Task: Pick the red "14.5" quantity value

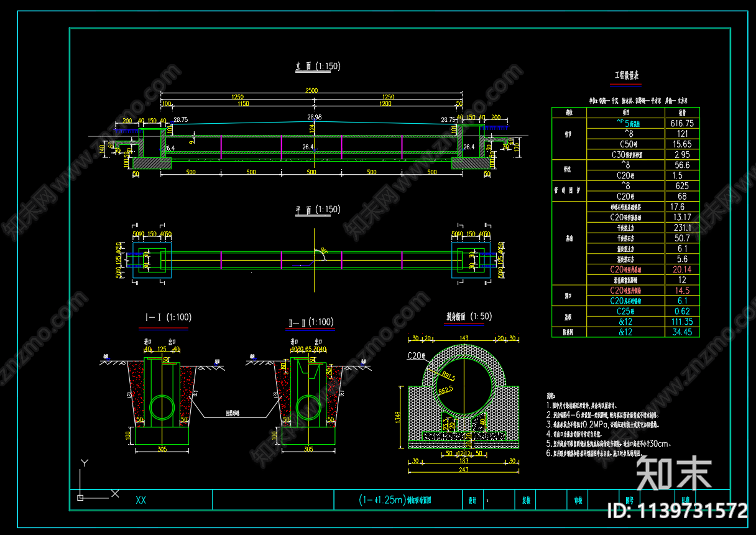Action: pyautogui.click(x=682, y=291)
